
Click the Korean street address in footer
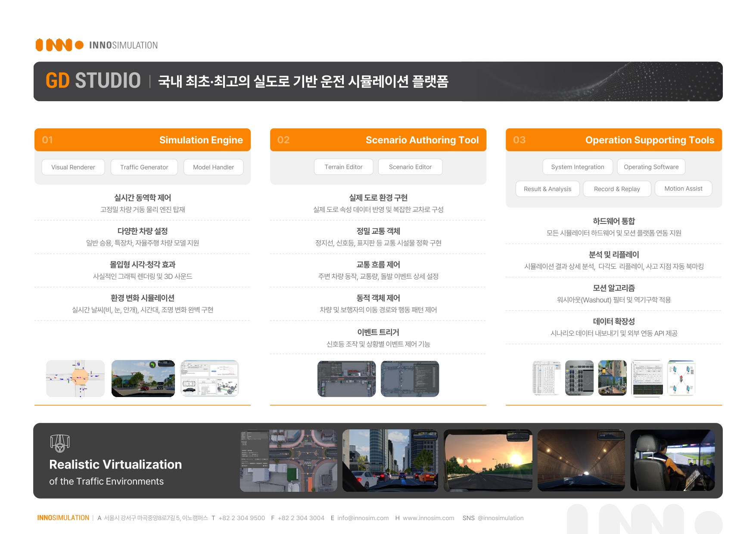[x=156, y=518]
